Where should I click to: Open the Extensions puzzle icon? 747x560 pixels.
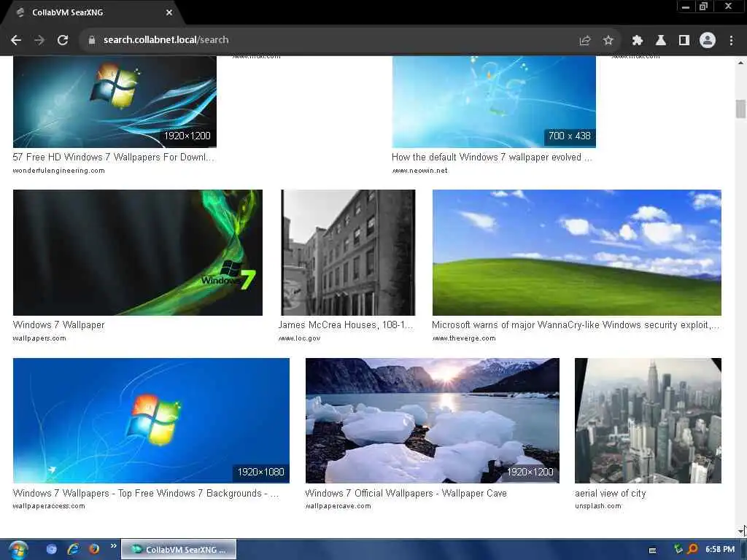(x=637, y=41)
